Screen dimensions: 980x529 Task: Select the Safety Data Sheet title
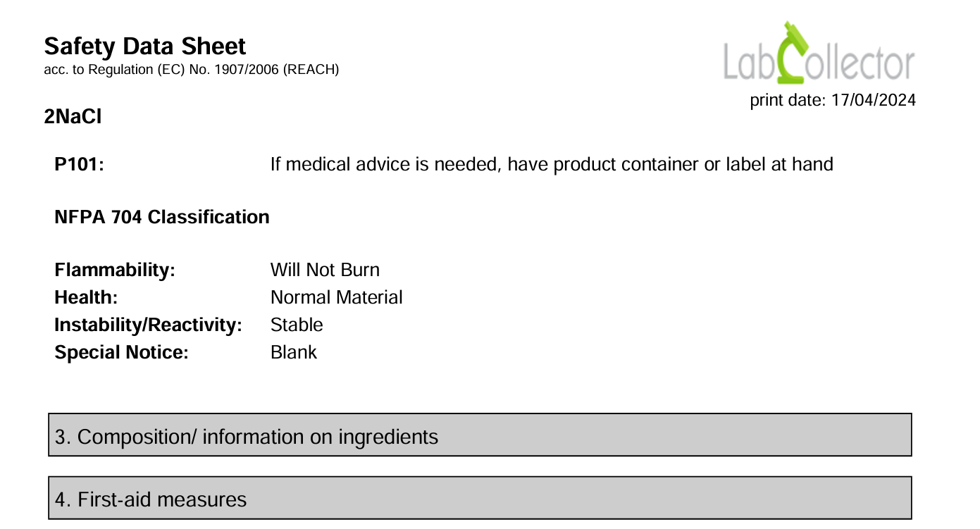click(x=145, y=46)
